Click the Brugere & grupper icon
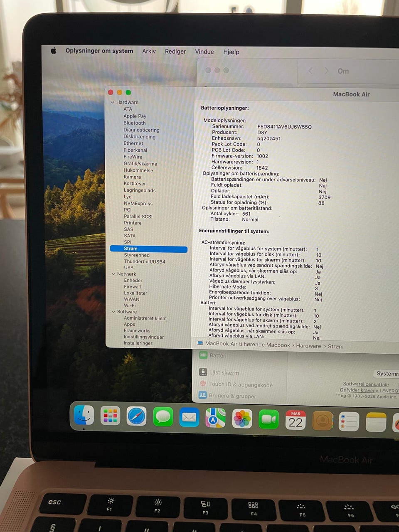Viewport: 399px width, 532px height. 202,395
